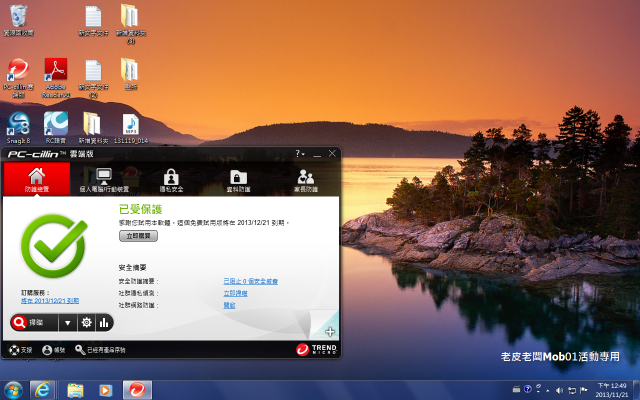640x400 pixels.
Task: Click the keyboard input method tray icon
Action: click(516, 389)
